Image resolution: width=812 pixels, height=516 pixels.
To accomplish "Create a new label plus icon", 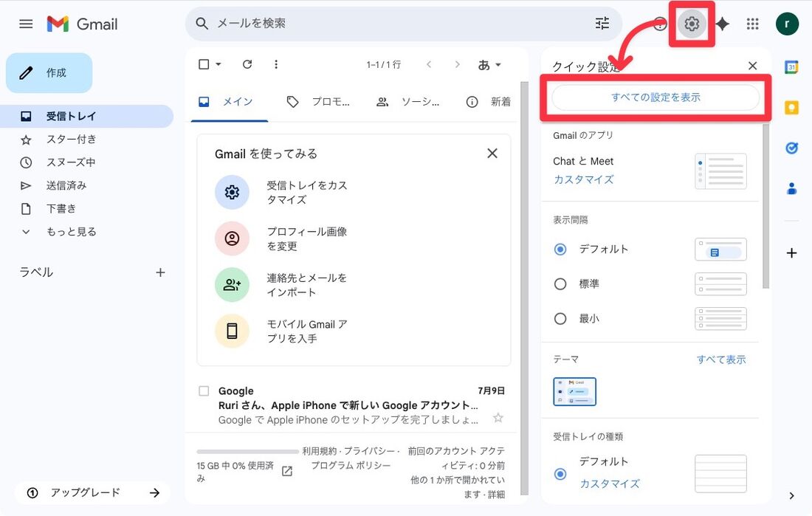I will point(160,272).
